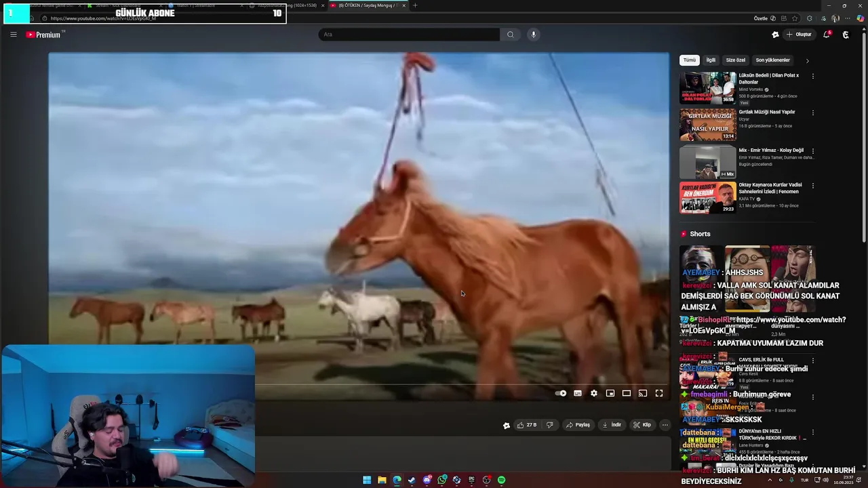Click the Shorts section heading

[700, 234]
